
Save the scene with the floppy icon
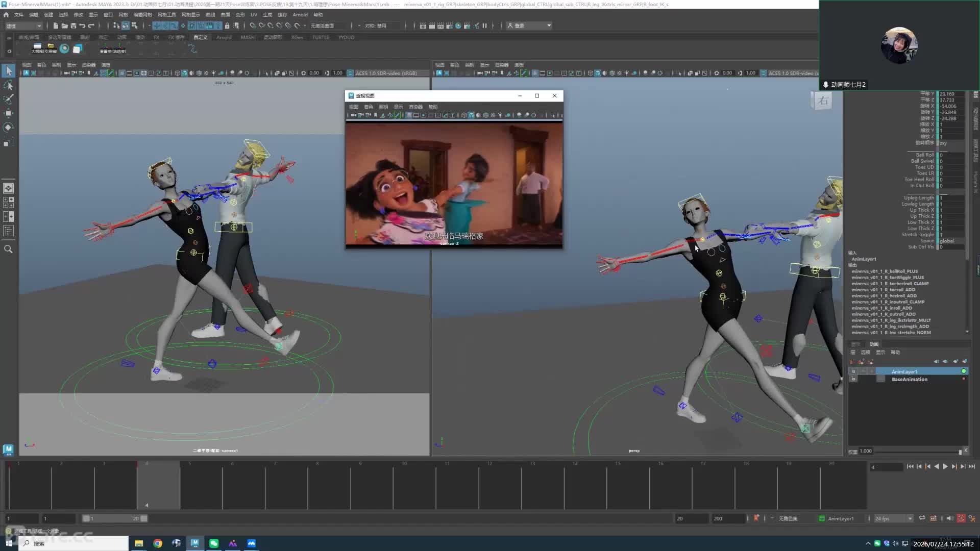click(x=73, y=26)
